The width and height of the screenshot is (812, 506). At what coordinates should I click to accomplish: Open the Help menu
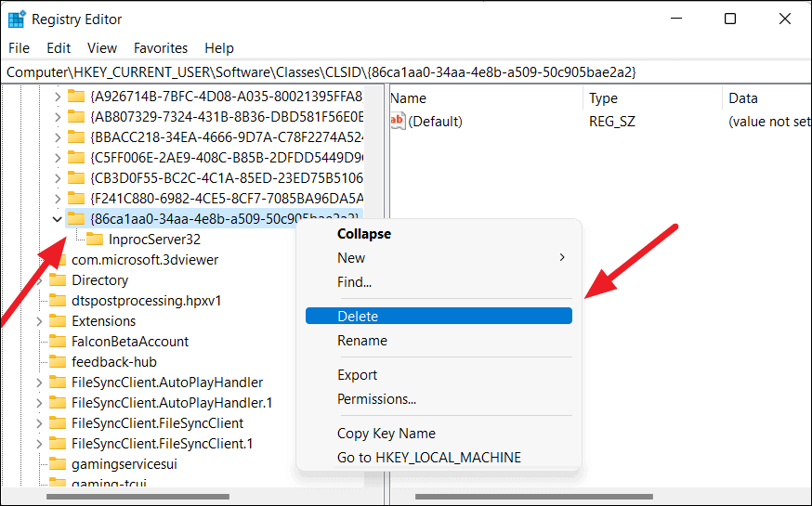219,48
